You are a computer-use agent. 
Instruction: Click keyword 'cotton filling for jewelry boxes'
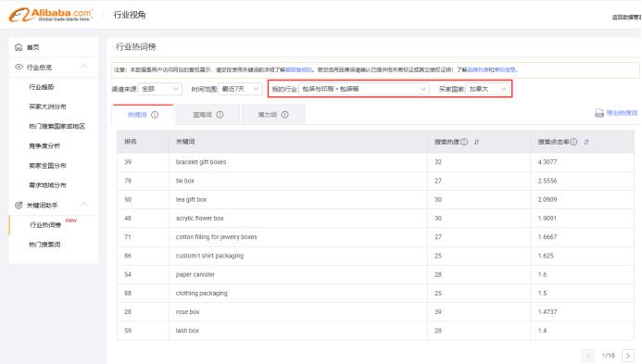pyautogui.click(x=217, y=237)
